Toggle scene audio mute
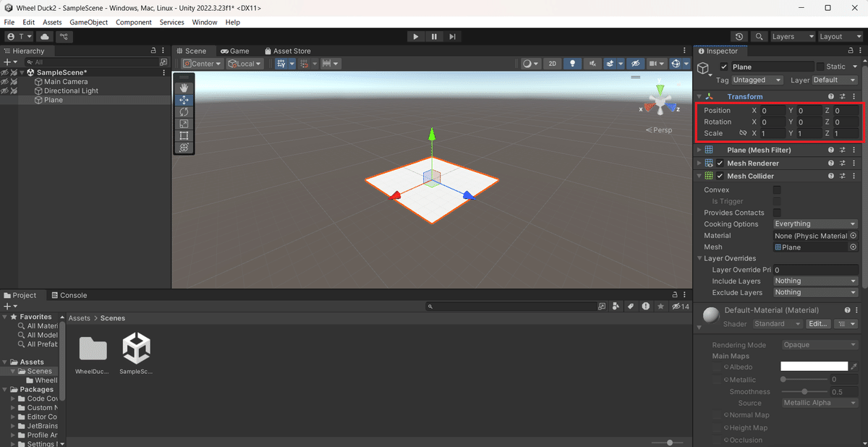The height and width of the screenshot is (447, 868). tap(593, 64)
